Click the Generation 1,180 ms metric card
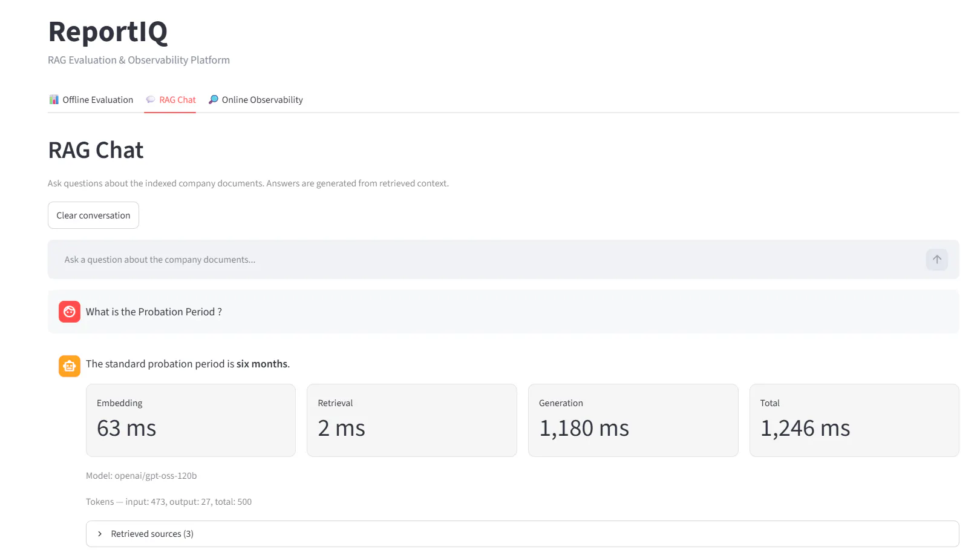Image resolution: width=980 pixels, height=552 pixels. [x=633, y=420]
